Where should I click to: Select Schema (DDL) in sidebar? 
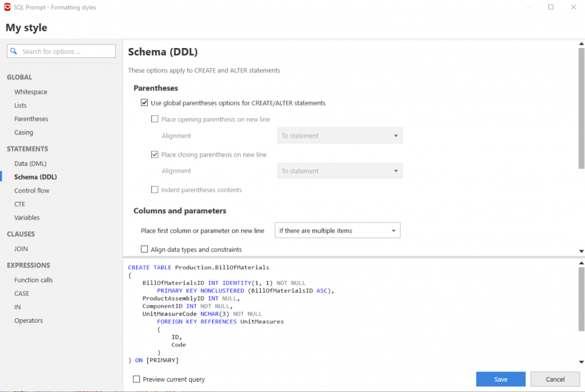pyautogui.click(x=35, y=177)
